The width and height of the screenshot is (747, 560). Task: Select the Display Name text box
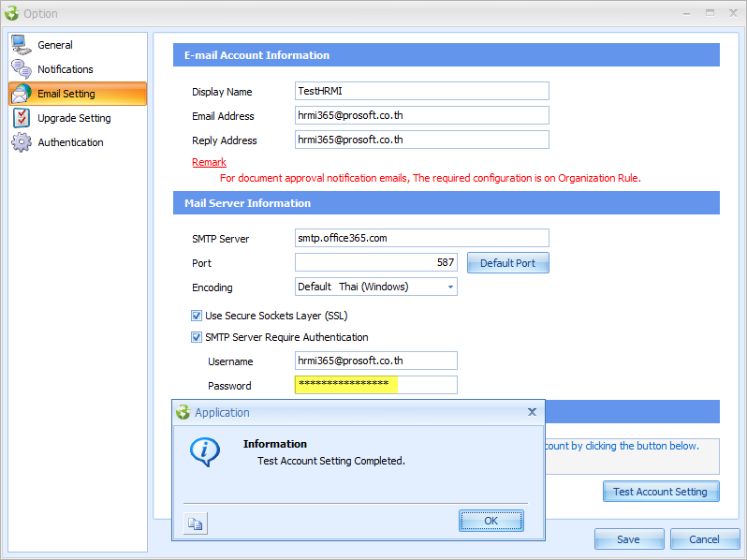[x=421, y=91]
